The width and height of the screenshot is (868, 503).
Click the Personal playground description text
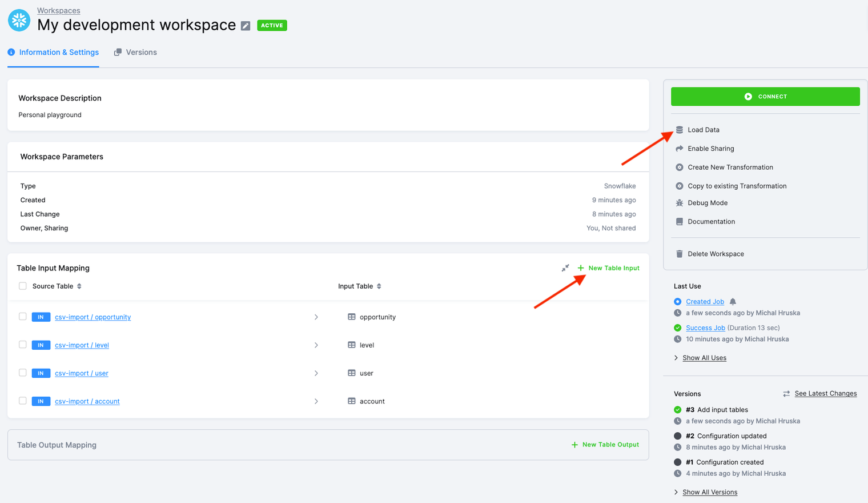pos(50,115)
